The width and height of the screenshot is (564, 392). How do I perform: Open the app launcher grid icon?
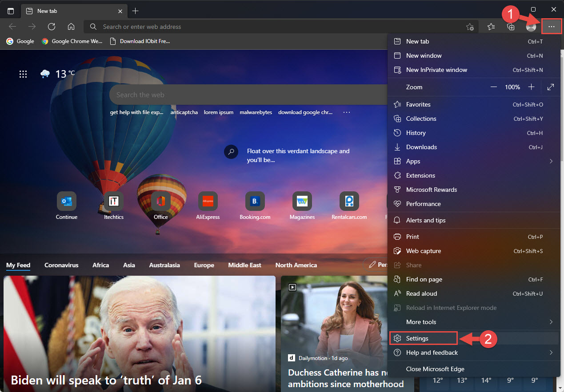[x=23, y=74]
